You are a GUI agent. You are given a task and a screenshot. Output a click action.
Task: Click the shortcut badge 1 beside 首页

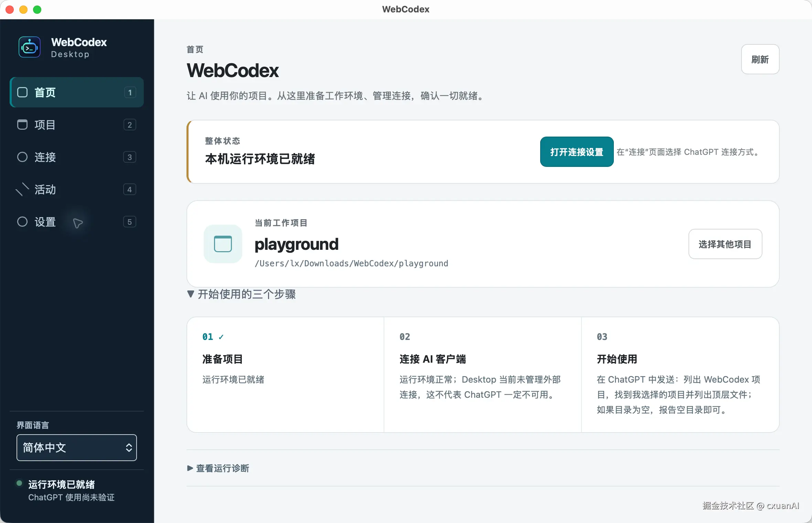130,92
